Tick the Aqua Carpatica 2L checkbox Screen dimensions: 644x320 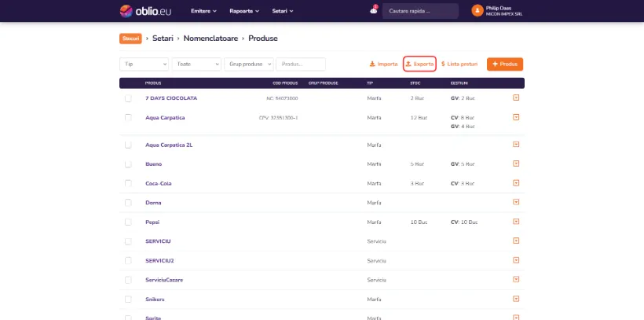pyautogui.click(x=128, y=145)
